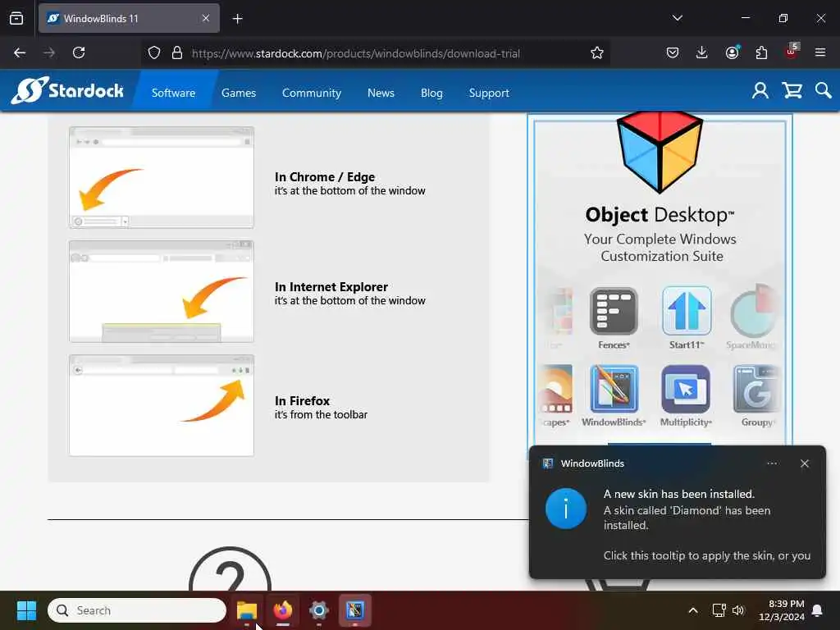The width and height of the screenshot is (840, 630).
Task: Select 'In Internet Explorer' heading text
Action: pos(331,286)
